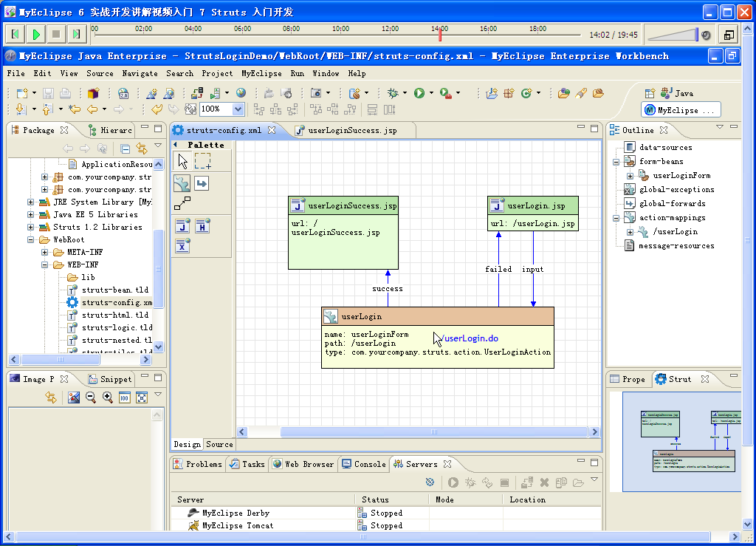Screen dimensions: 756x546
Task: Expand JRE System Library node
Action: tap(31, 202)
